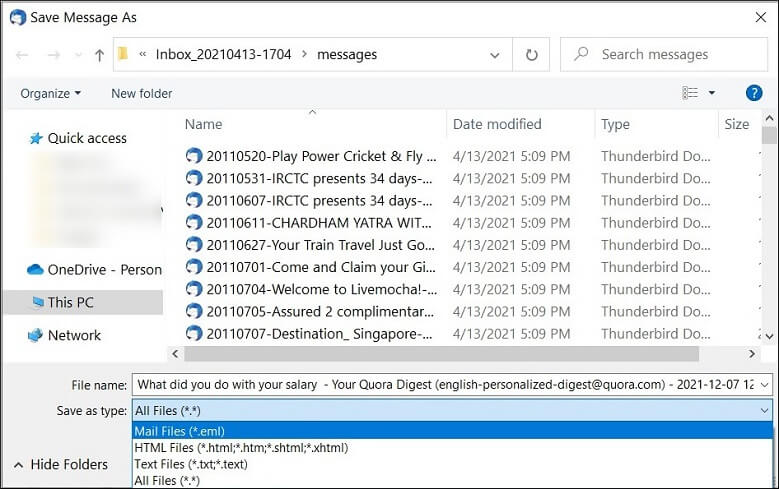This screenshot has height=489, width=779.
Task: Select file 20110704-Welcome to Livemocha
Action: (x=322, y=289)
